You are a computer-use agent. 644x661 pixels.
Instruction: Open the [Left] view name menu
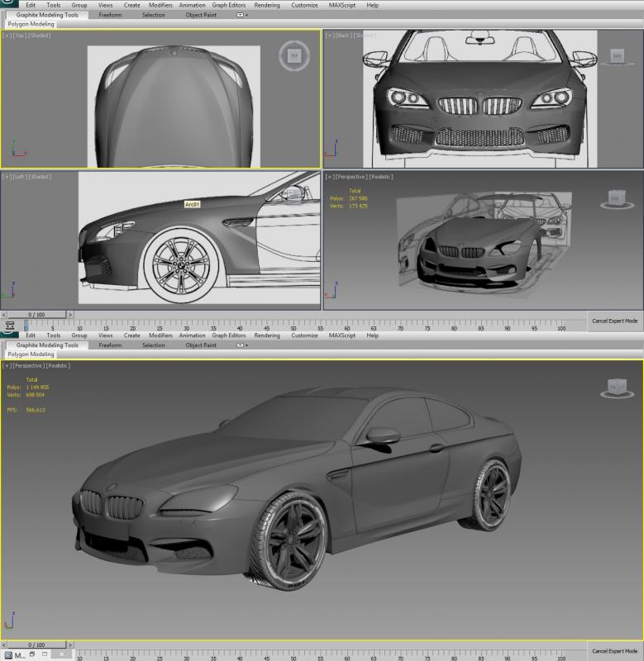click(20, 177)
